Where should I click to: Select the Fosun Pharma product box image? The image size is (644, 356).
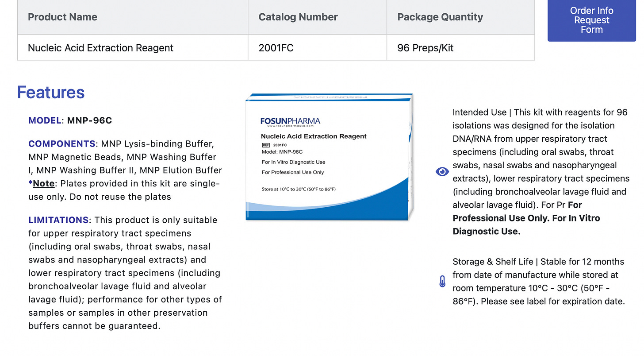pos(330,157)
